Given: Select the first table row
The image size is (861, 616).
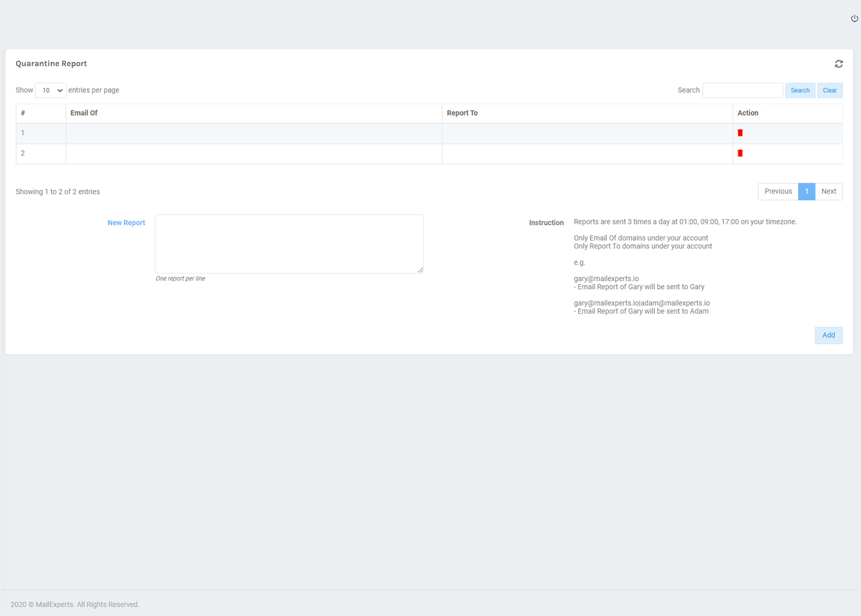Looking at the screenshot, I should pos(251,132).
